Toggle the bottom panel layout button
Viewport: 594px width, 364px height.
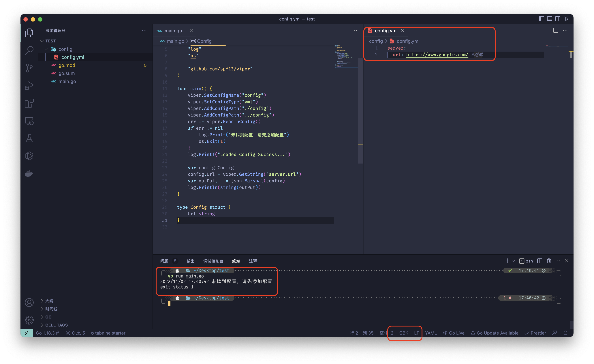point(550,19)
